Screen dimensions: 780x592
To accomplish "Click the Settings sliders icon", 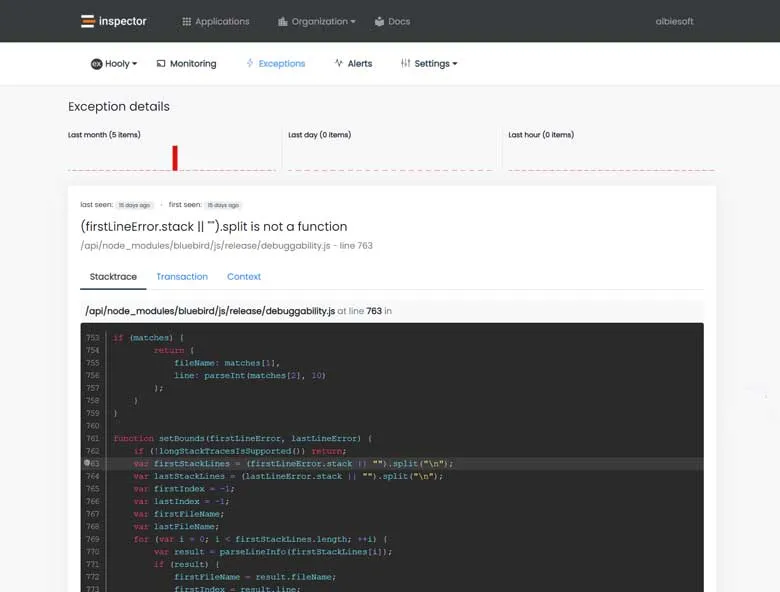I will coord(405,63).
